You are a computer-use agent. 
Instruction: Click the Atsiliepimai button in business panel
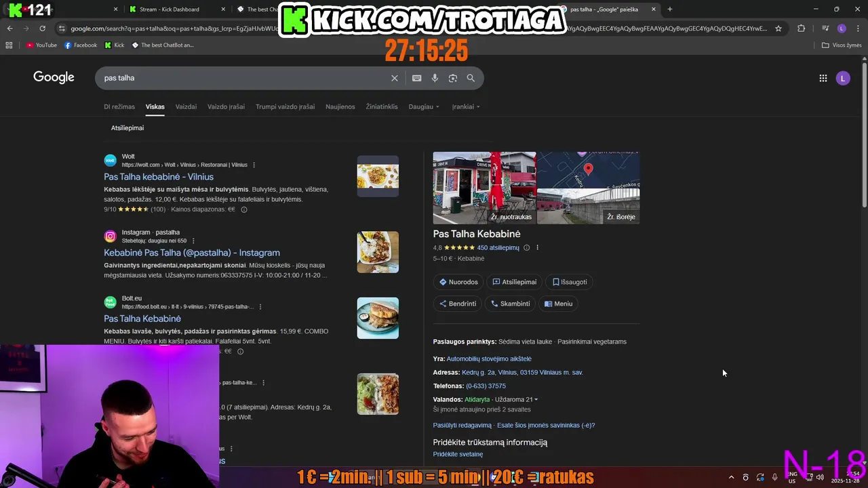pyautogui.click(x=515, y=282)
